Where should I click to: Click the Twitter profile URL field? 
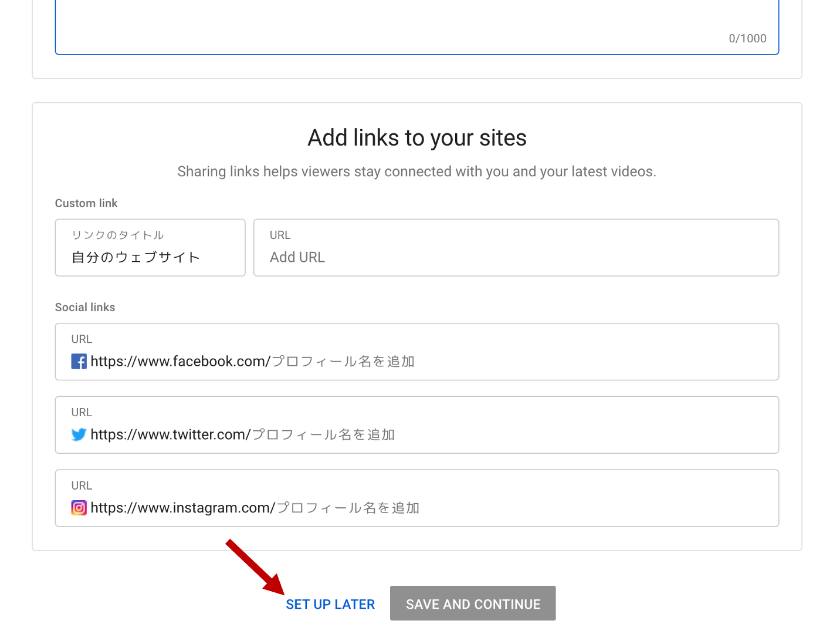coord(417,425)
